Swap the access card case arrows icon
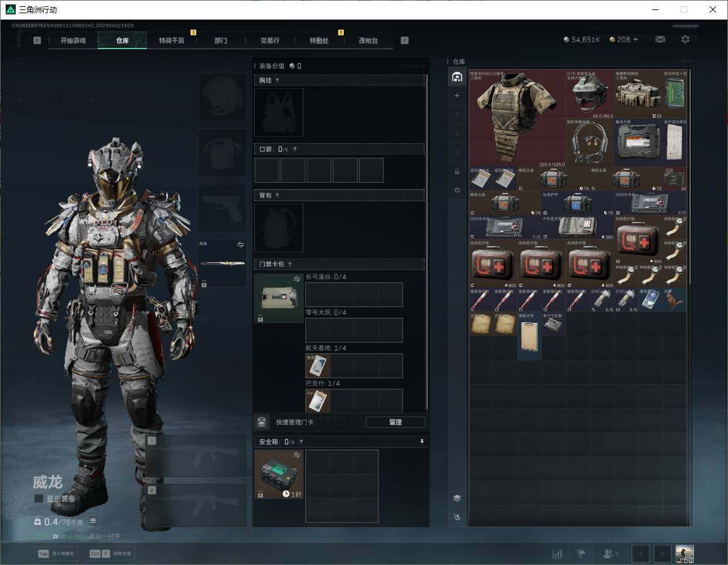 point(296,279)
